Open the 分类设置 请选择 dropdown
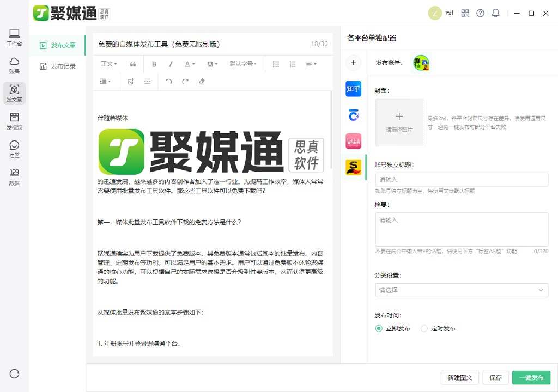 tap(462, 290)
